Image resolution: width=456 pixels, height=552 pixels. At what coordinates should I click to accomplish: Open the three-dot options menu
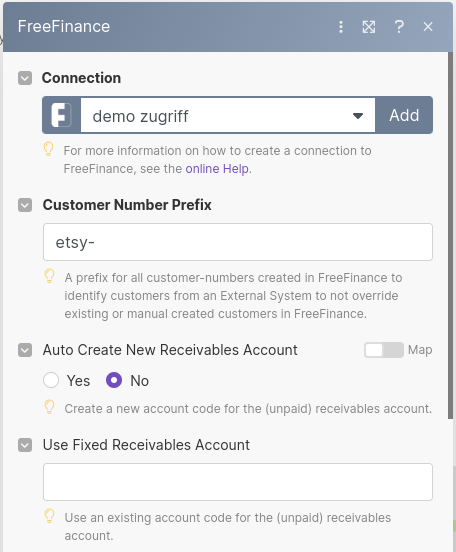341,27
